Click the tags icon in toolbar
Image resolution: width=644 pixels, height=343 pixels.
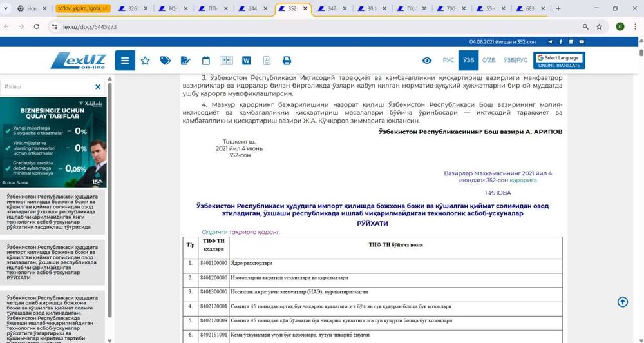(x=165, y=61)
